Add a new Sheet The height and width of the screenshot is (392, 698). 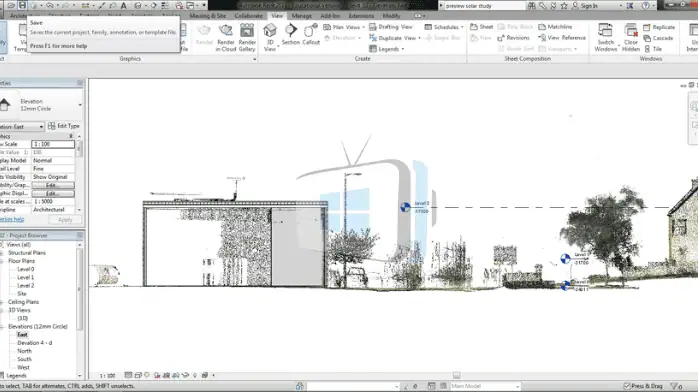point(482,27)
